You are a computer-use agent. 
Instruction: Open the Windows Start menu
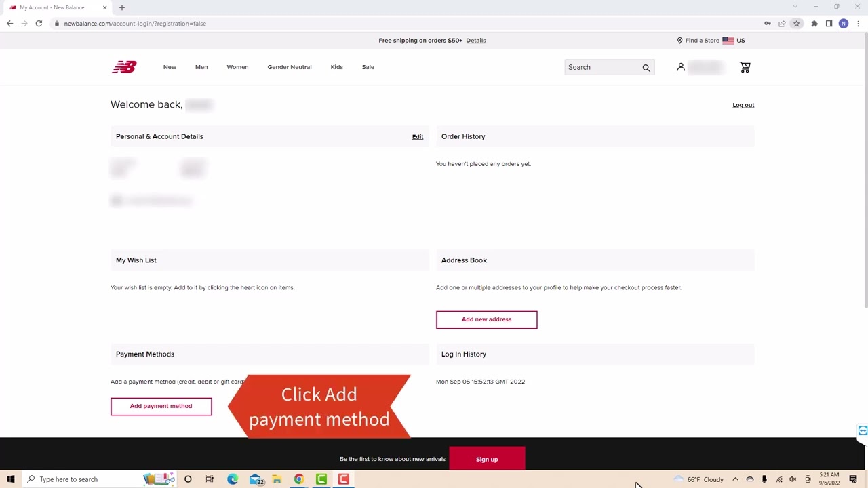coord(11,479)
